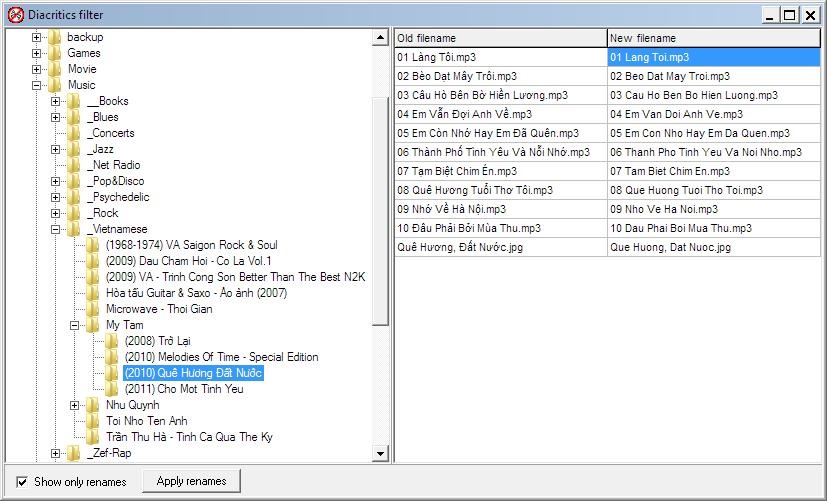827x501 pixels.
Task: Click the folder icon next to Games
Action: click(x=55, y=53)
